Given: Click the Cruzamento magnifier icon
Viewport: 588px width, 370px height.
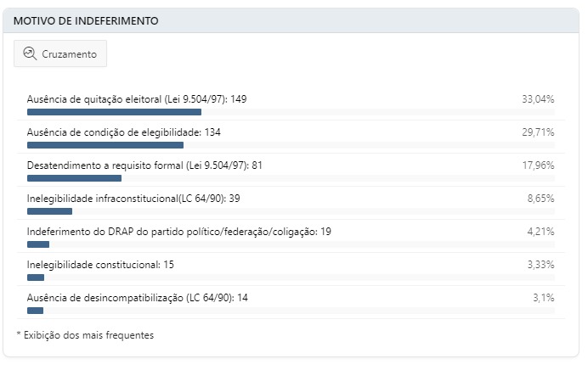Looking at the screenshot, I should point(31,53).
